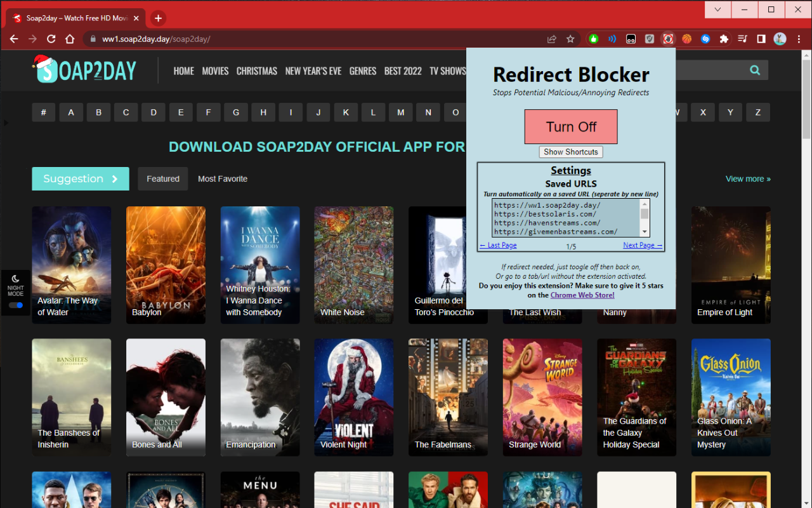Go to Next Page in Redirect Blocker settings
This screenshot has height=508, width=812.
coord(643,245)
